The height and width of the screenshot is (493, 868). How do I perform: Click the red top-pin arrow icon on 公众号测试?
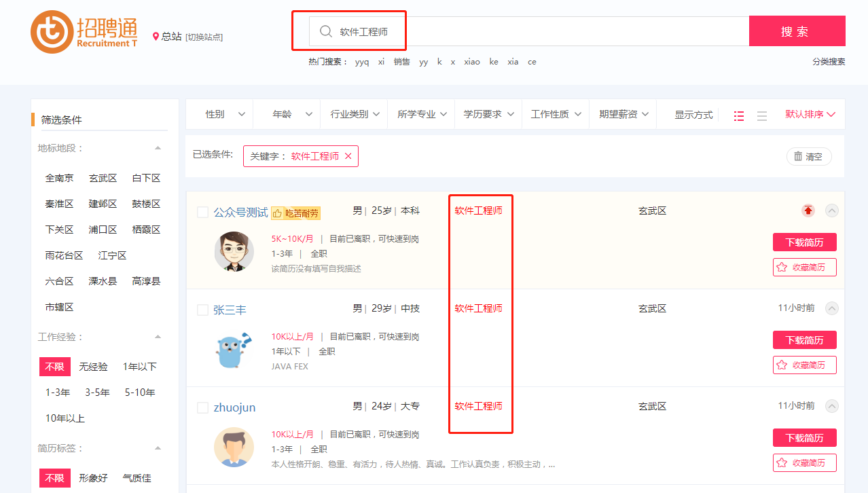[808, 211]
